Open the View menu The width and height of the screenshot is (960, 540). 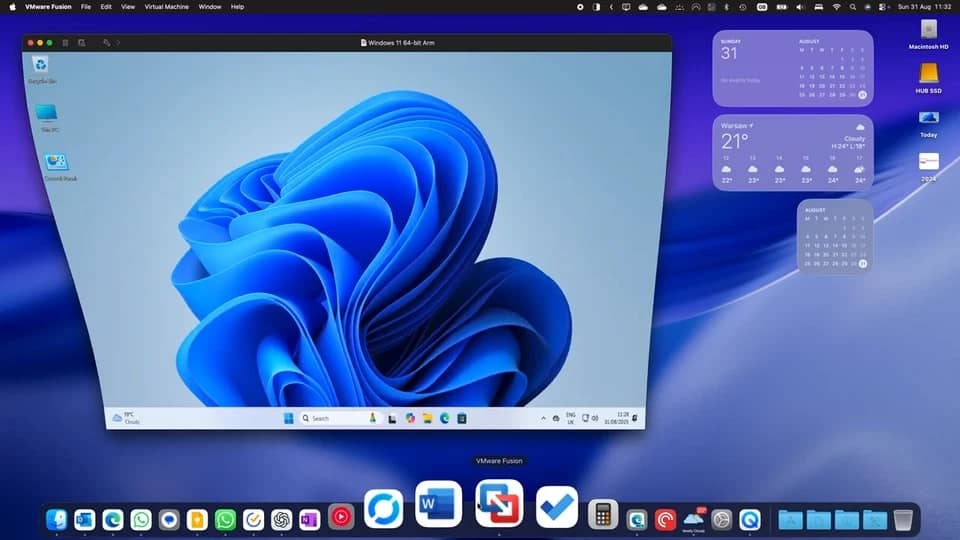127,7
